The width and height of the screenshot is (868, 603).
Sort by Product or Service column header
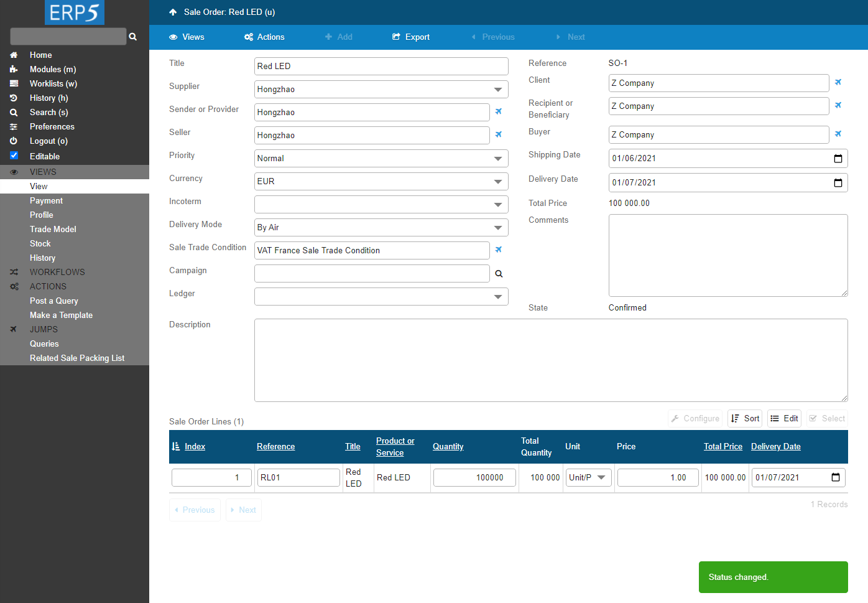coord(395,446)
